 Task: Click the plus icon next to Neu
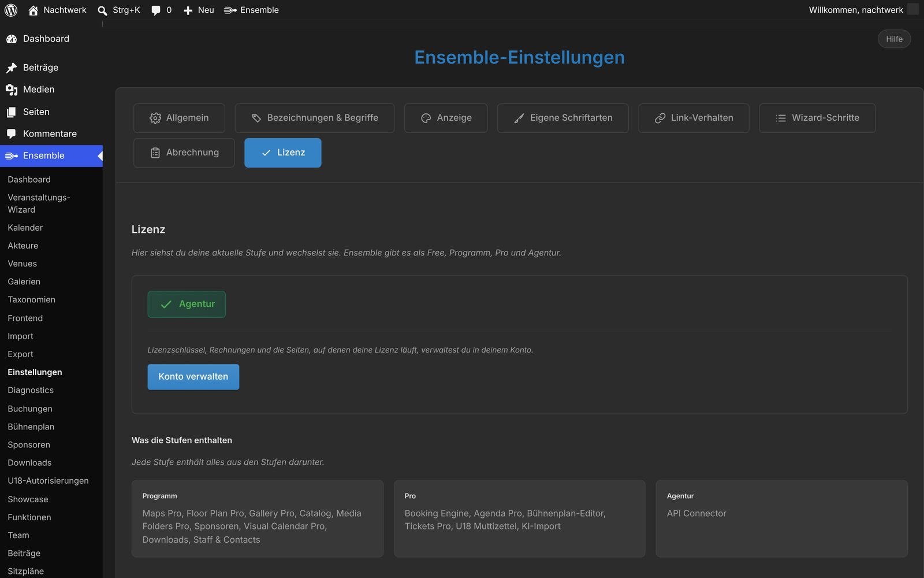tap(188, 10)
